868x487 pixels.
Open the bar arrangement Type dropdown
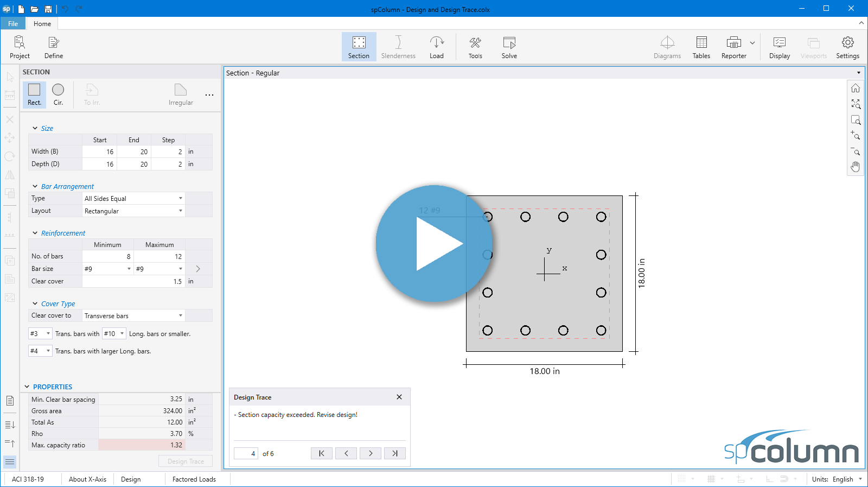tap(133, 199)
